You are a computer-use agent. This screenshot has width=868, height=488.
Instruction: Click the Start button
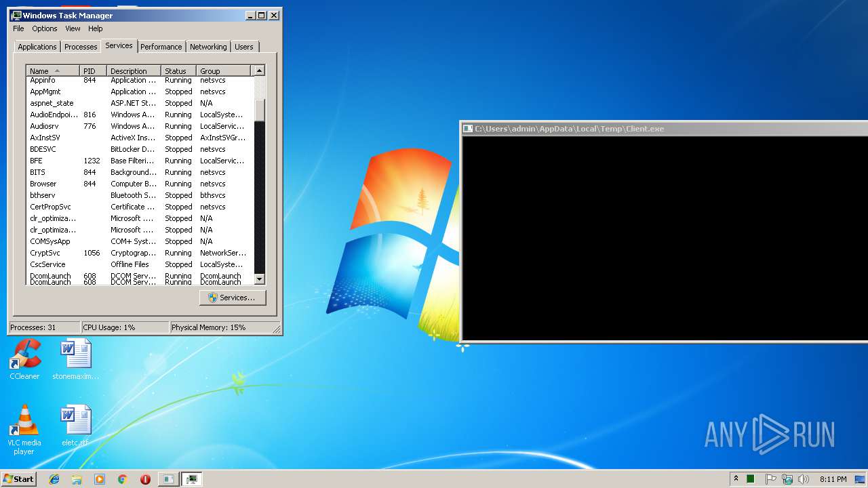(x=18, y=479)
